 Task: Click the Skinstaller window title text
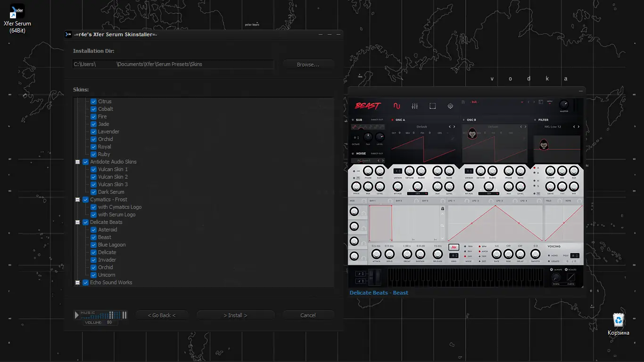(116, 34)
